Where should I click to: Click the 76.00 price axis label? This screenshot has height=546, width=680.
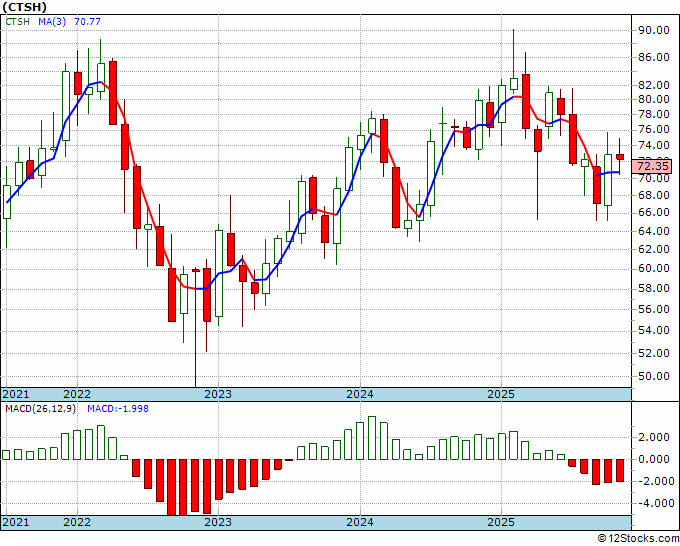pos(654,130)
